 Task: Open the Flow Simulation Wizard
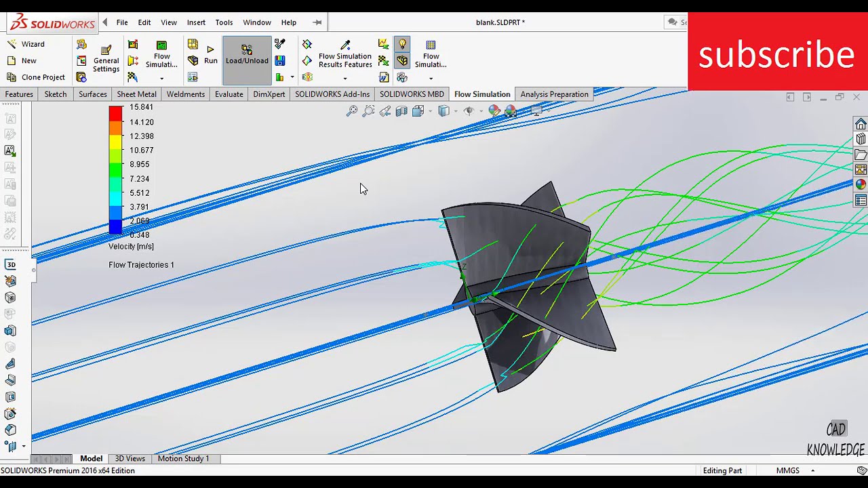[26, 44]
